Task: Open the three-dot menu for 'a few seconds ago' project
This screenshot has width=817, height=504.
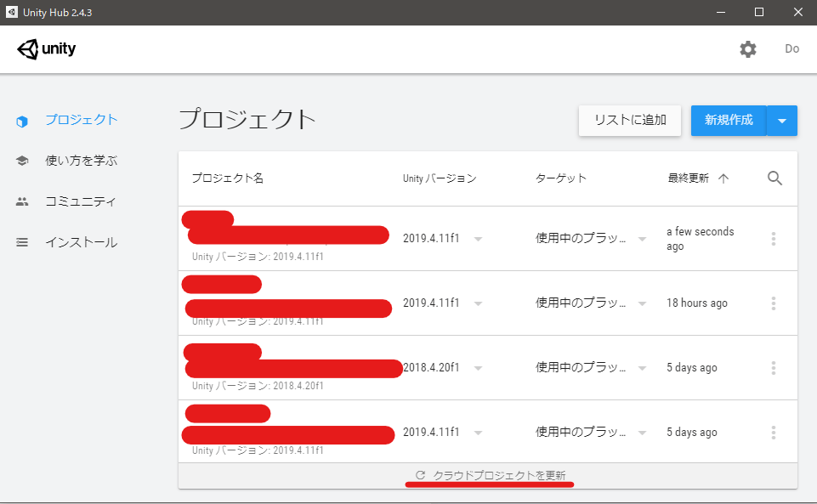Action: point(774,239)
